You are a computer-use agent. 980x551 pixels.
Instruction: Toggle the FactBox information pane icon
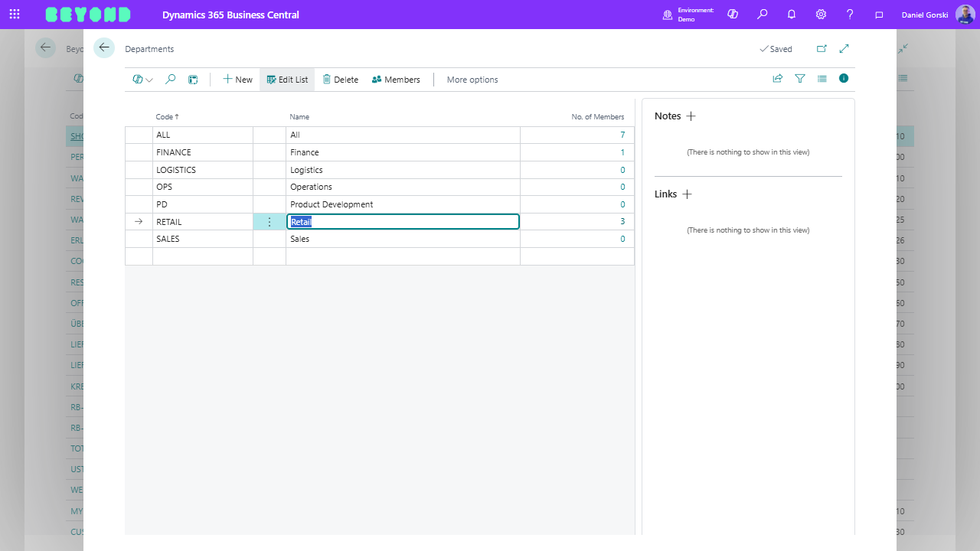point(844,79)
